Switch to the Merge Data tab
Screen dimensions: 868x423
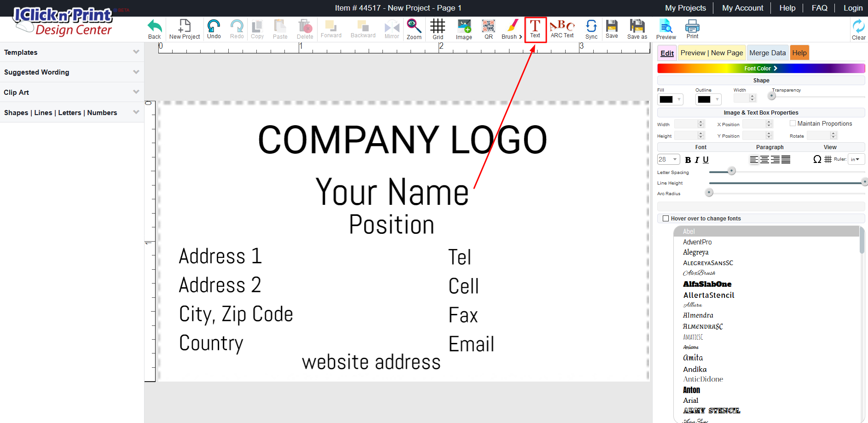pos(767,52)
